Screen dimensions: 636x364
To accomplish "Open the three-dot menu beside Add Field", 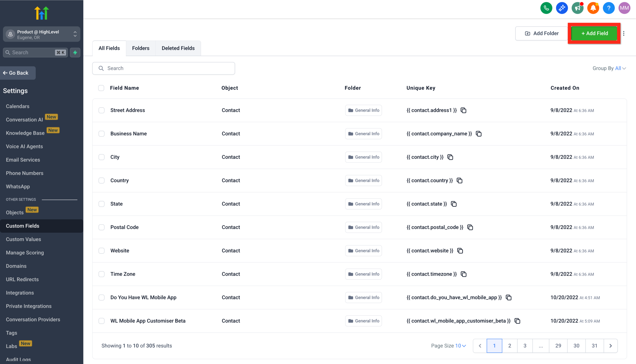I will pos(624,33).
